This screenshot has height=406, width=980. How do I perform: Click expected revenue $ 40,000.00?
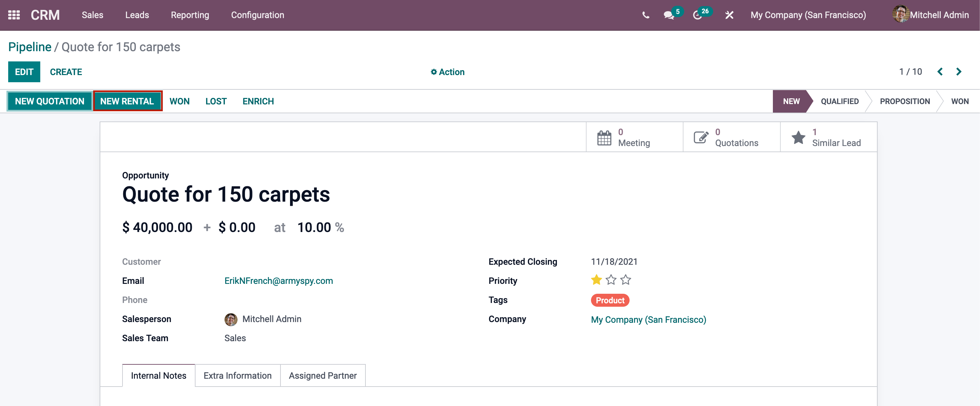157,227
